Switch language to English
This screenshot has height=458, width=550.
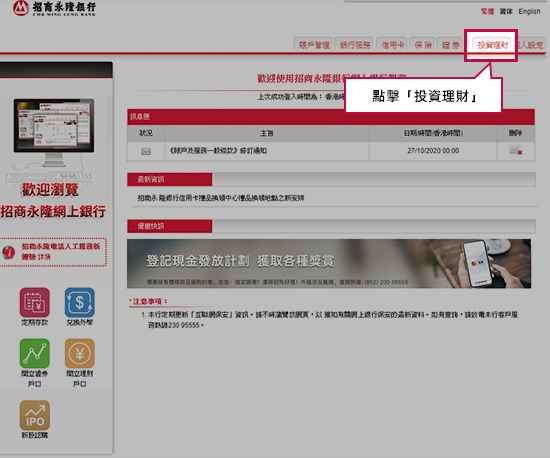tap(529, 11)
